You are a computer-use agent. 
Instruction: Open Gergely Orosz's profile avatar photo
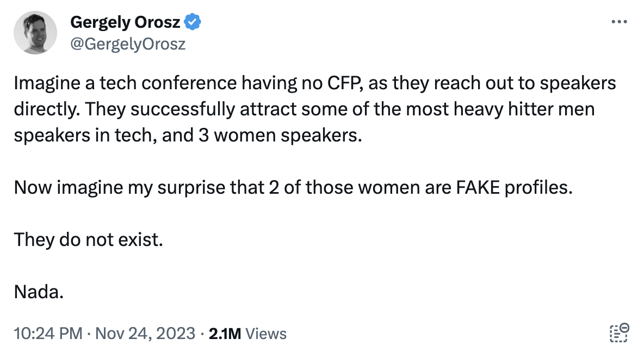tap(35, 33)
